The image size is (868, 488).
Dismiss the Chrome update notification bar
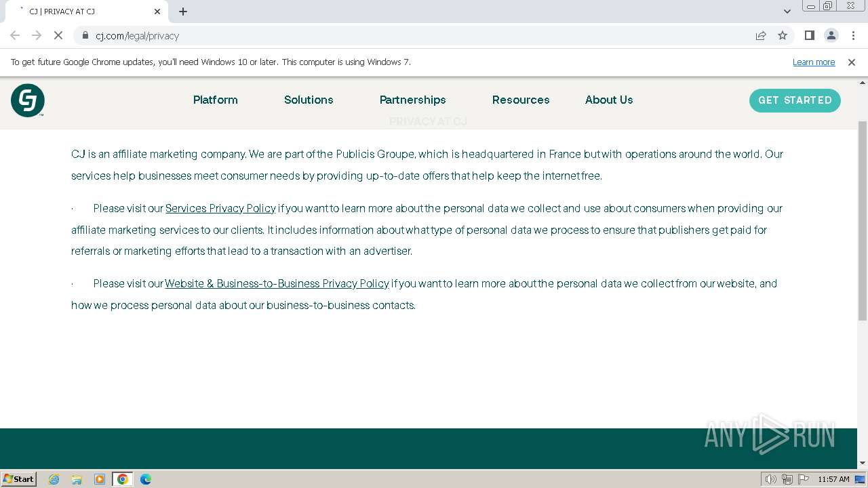(x=852, y=62)
